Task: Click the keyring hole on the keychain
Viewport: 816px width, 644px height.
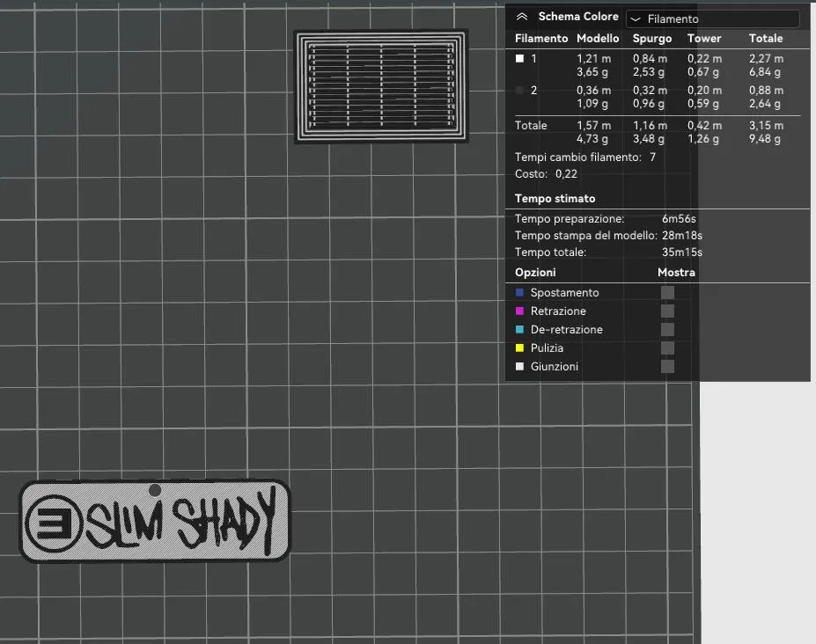Action: [x=155, y=489]
